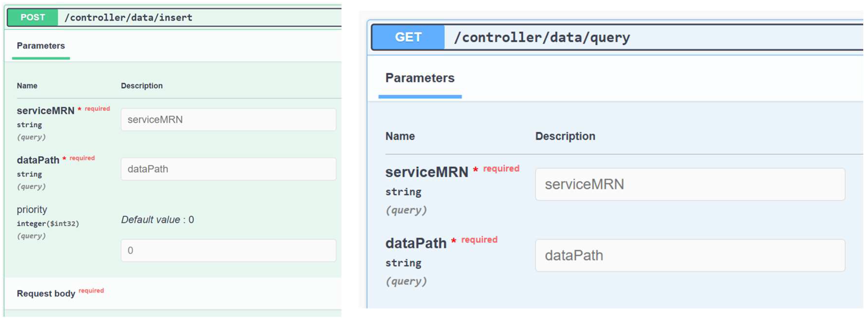Click the green POST method badge
Screen dimensions: 868x322
33,18
